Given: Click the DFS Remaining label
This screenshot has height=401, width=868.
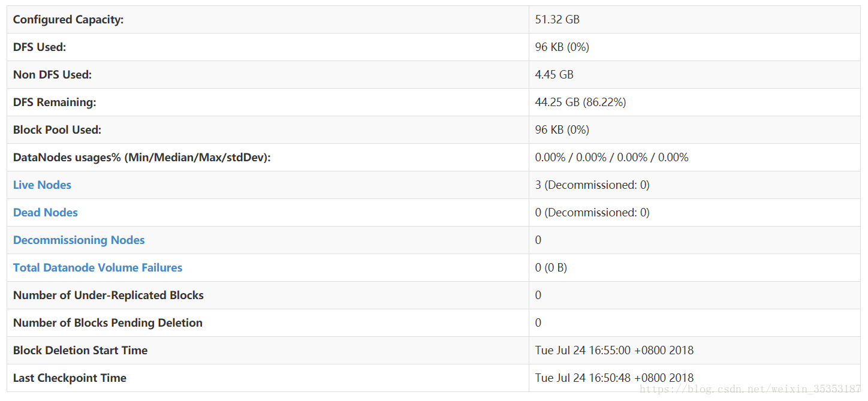Looking at the screenshot, I should coord(55,102).
